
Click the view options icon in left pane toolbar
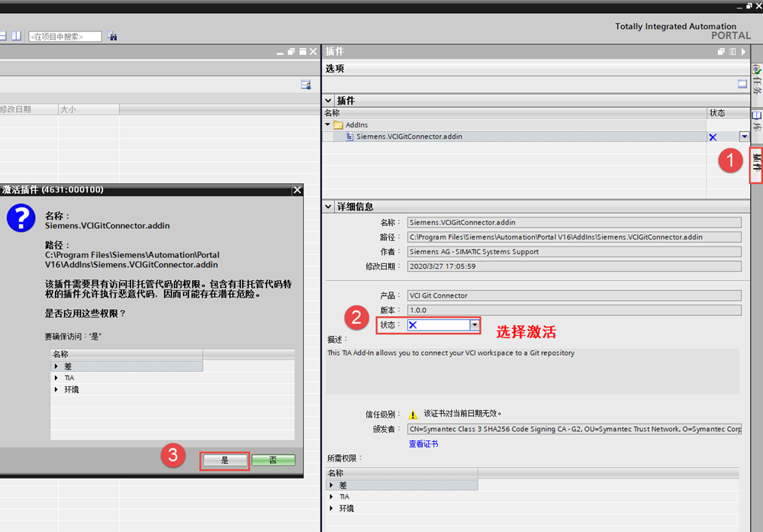click(x=306, y=85)
